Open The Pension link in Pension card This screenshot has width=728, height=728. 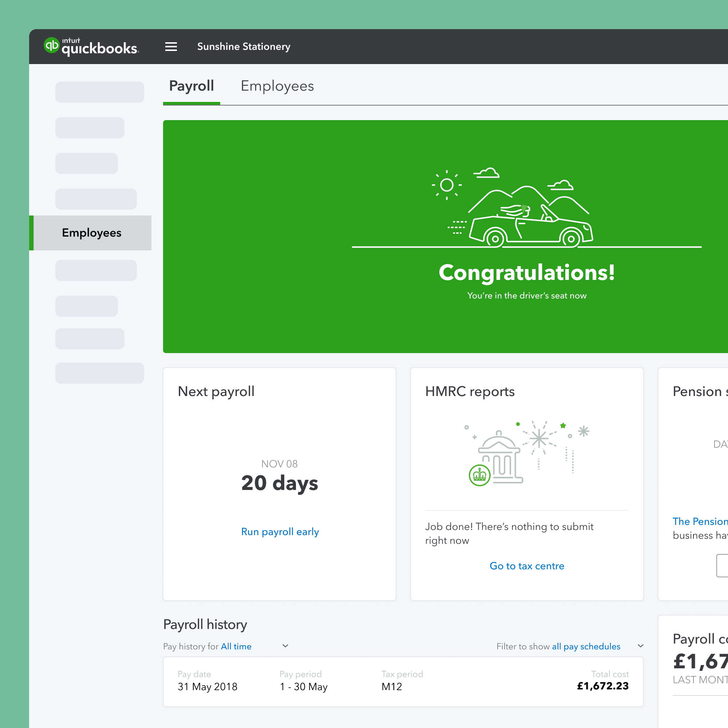(699, 522)
